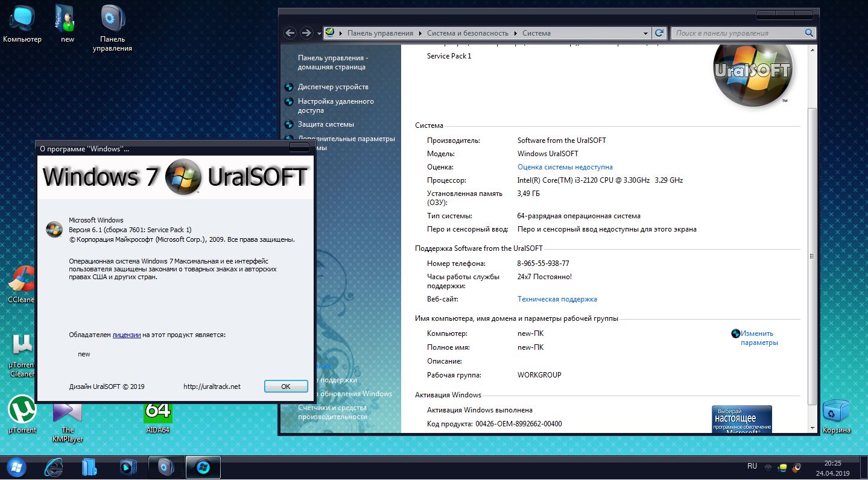Open the Корзина recycle bin
This screenshot has width=868, height=480.
(836, 416)
